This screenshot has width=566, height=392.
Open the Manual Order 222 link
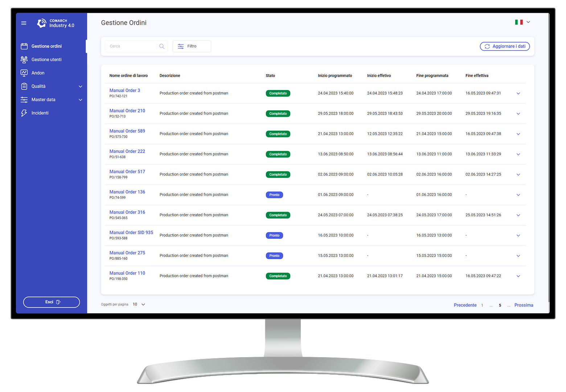tap(127, 151)
